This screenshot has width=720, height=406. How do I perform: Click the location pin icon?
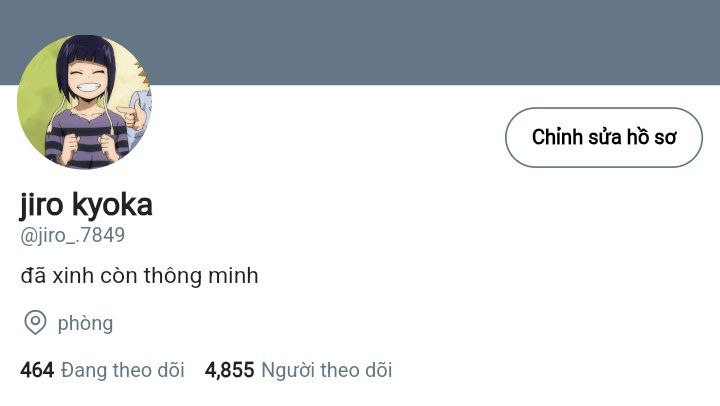[35, 322]
